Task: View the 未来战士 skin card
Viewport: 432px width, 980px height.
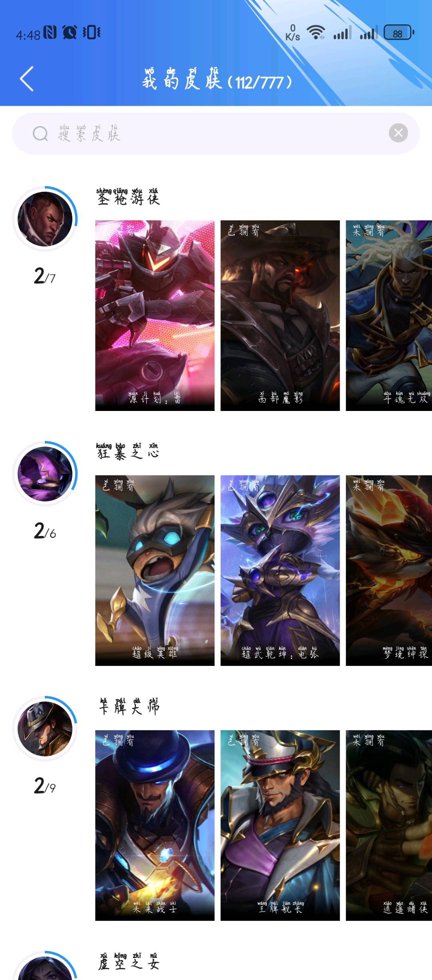Action: [x=155, y=826]
